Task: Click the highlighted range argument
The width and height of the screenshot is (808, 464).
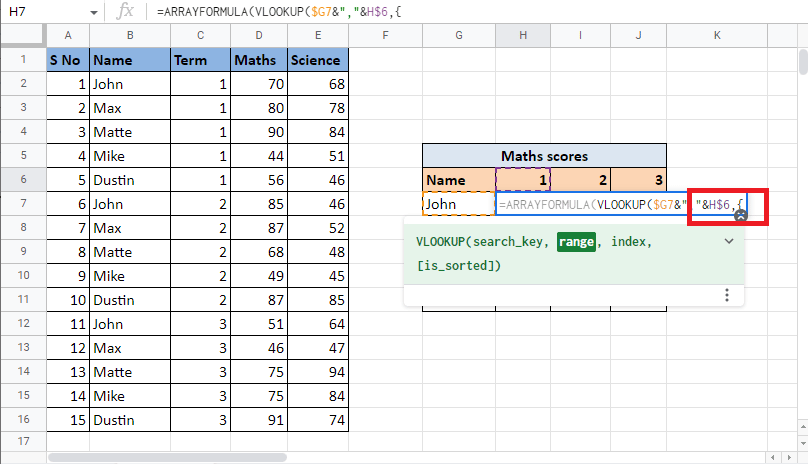Action: click(575, 242)
